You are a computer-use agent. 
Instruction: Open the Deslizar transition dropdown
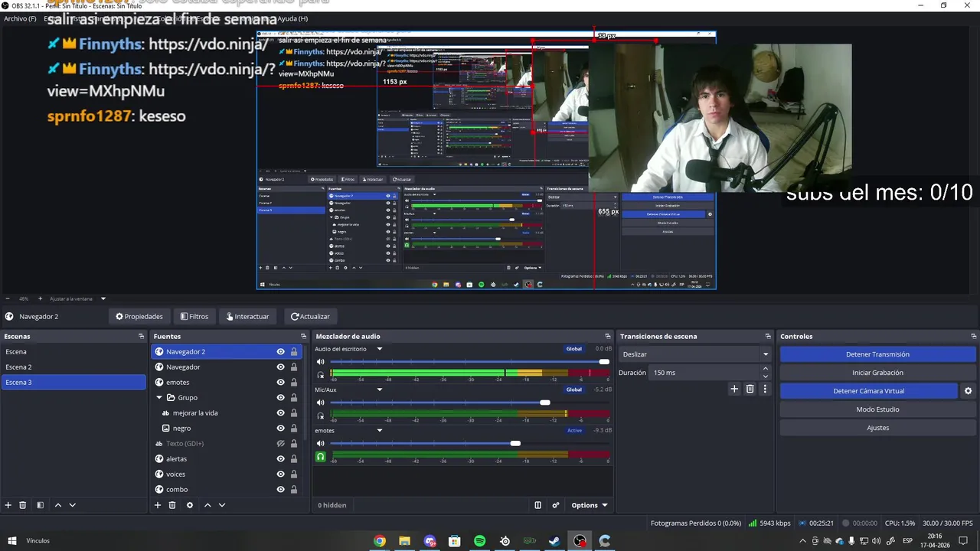tap(694, 354)
